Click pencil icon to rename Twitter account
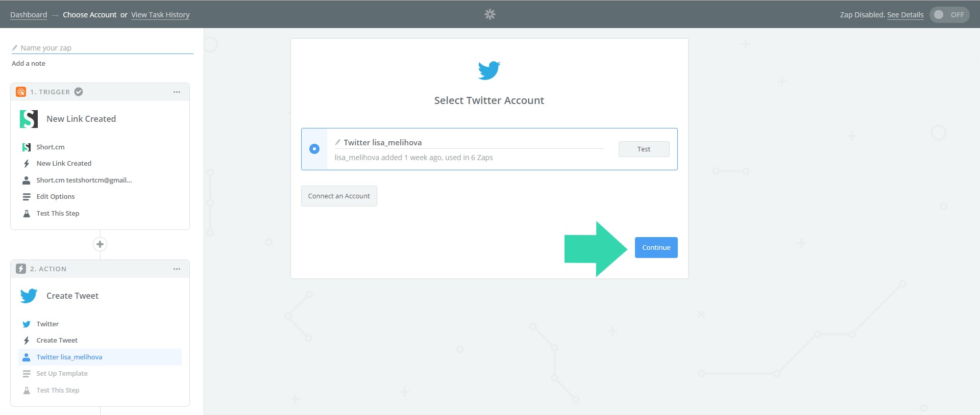 tap(337, 142)
